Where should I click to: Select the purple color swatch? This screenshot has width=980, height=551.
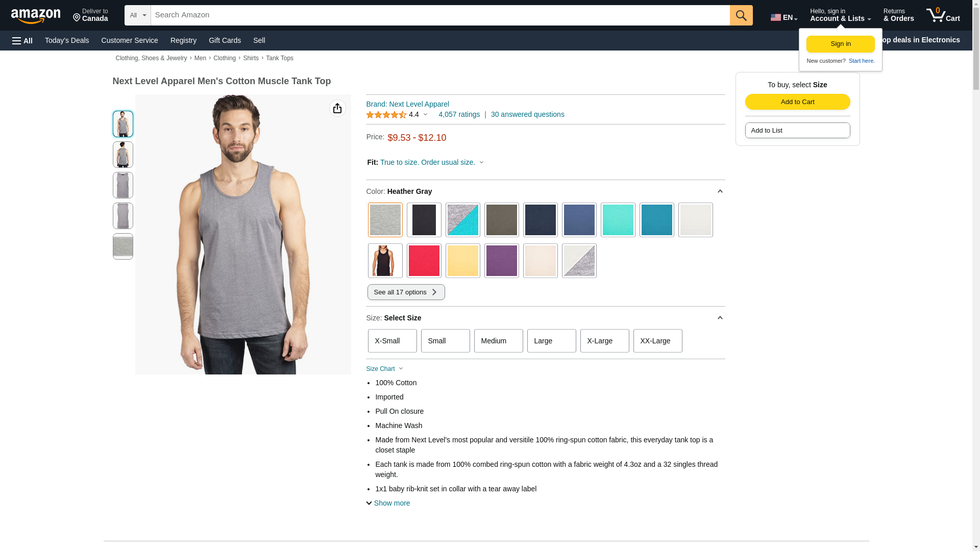[501, 261]
